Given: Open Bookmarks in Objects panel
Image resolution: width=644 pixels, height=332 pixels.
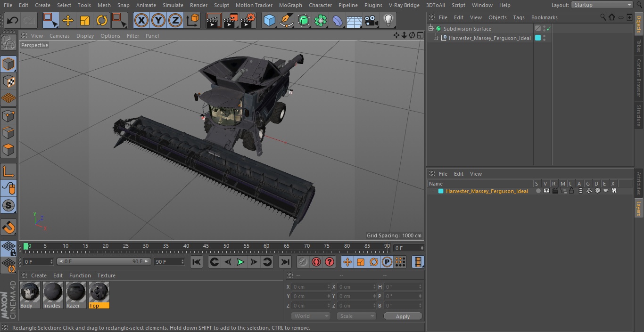Looking at the screenshot, I should click(544, 17).
